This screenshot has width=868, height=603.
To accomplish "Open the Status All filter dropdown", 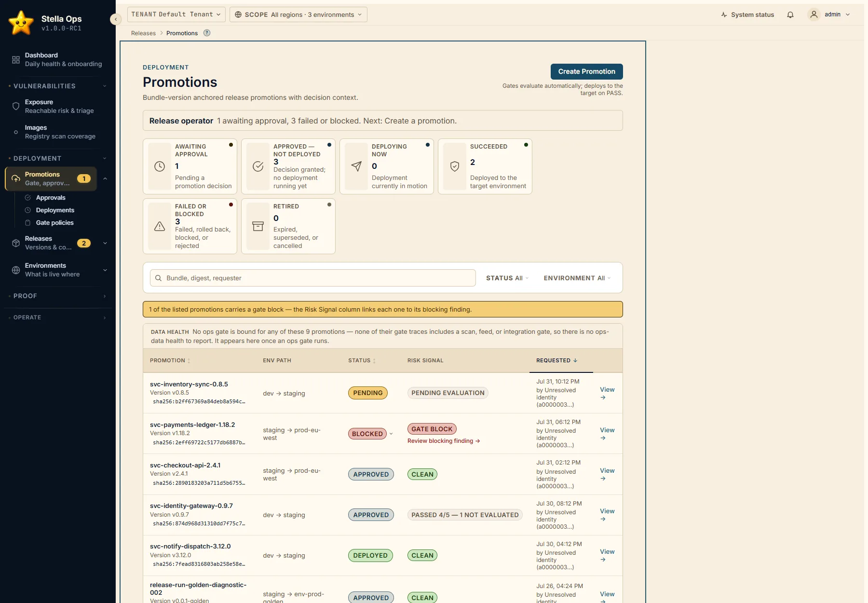I will pos(507,278).
